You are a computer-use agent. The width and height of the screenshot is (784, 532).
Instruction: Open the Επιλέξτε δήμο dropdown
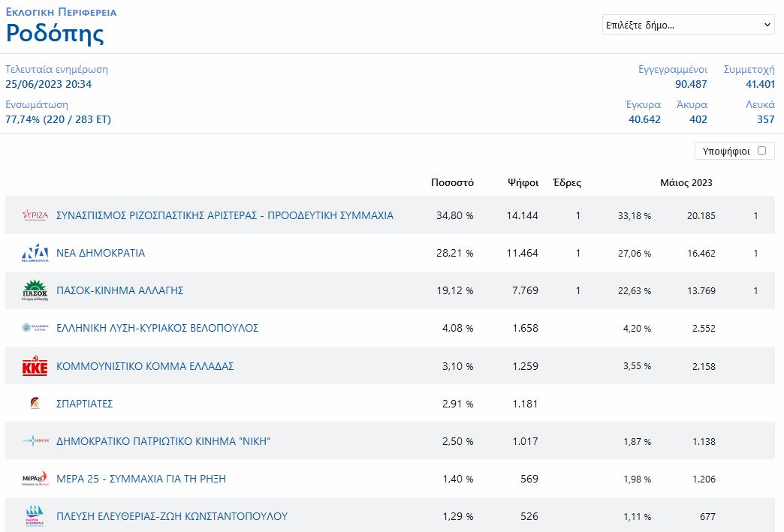coord(688,25)
